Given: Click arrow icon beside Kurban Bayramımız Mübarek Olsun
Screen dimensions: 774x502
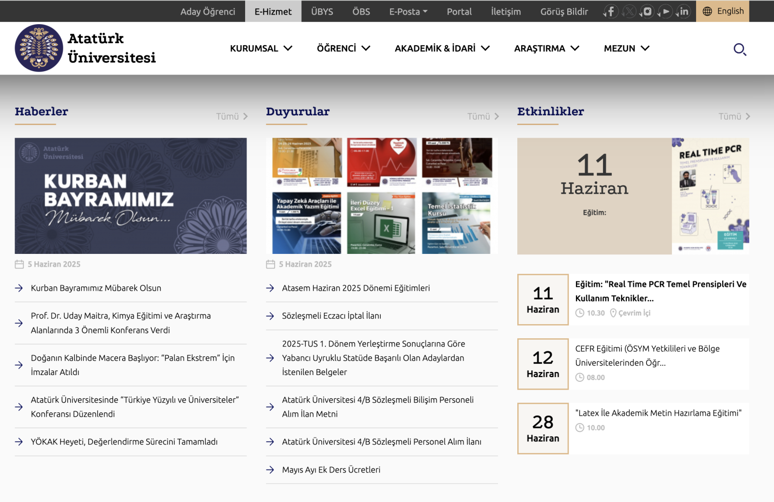Looking at the screenshot, I should point(19,288).
